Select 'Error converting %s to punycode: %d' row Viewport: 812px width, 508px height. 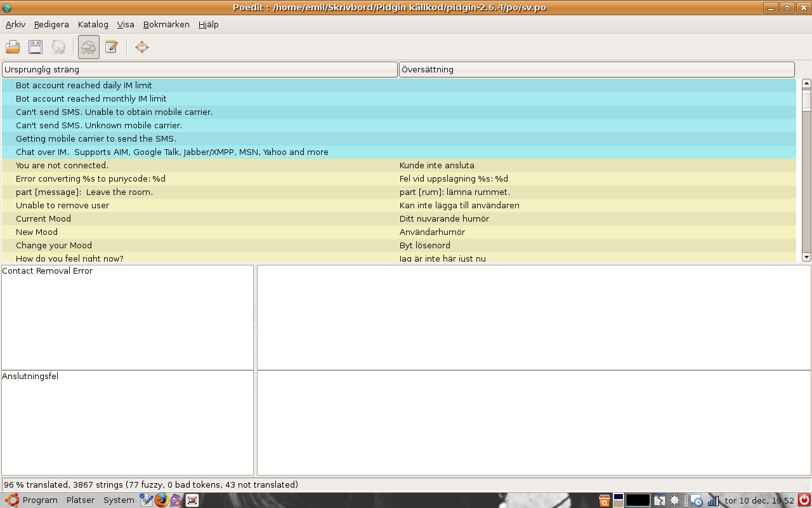pos(399,178)
